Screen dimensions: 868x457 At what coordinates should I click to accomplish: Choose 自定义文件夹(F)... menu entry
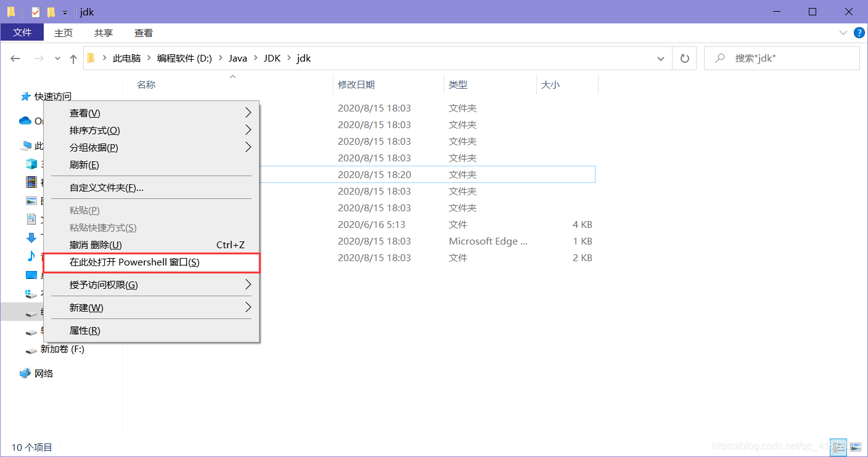(x=151, y=188)
